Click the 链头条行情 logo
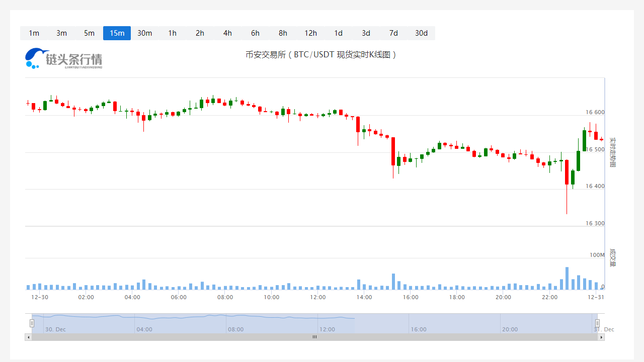This screenshot has width=644, height=362. click(64, 58)
